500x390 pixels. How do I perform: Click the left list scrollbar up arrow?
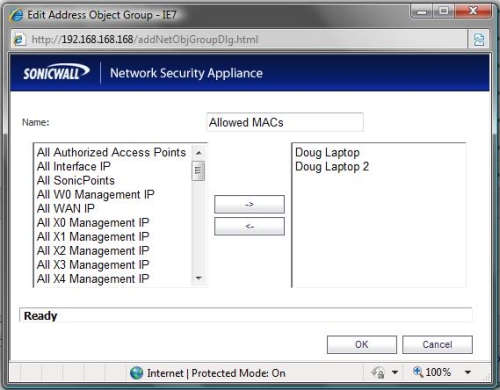[x=199, y=153]
